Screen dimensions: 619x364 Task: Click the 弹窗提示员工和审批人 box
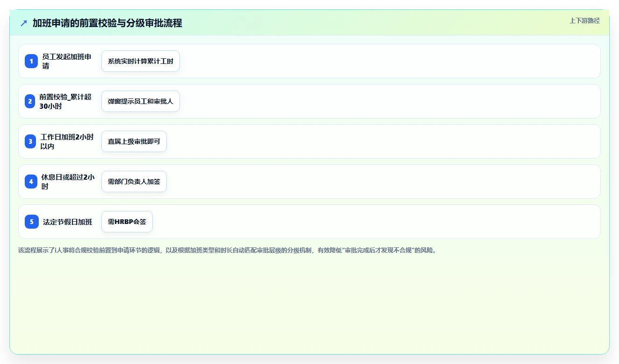(141, 101)
